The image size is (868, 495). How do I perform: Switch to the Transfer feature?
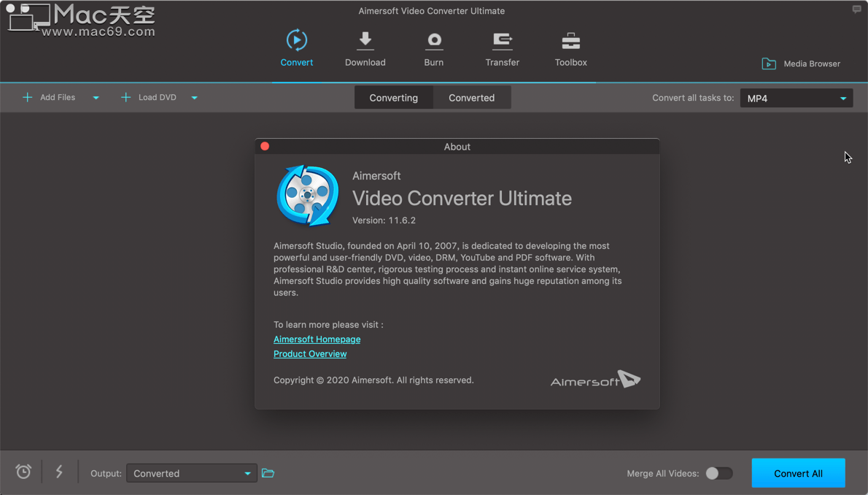(502, 47)
